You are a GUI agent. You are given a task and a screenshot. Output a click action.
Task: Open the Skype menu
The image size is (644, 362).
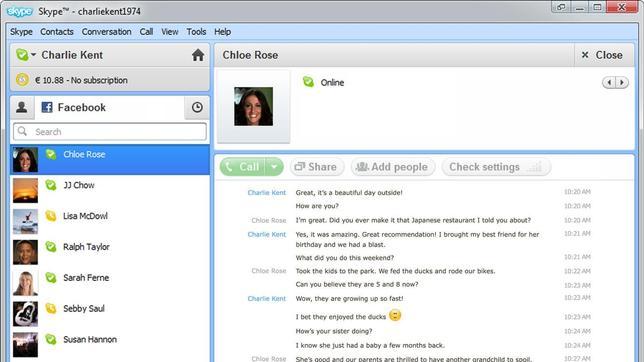pos(21,32)
